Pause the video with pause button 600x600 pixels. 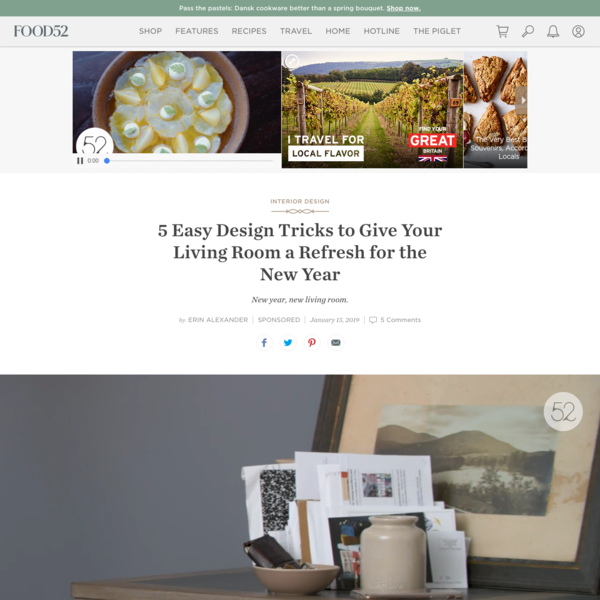pos(80,161)
